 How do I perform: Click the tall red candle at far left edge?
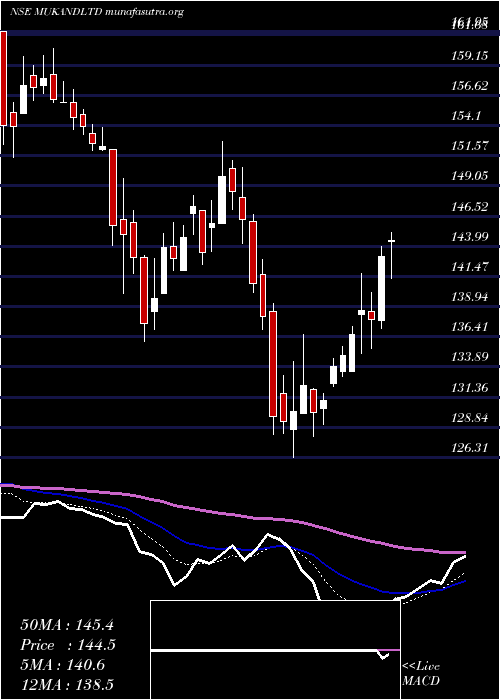[4, 88]
